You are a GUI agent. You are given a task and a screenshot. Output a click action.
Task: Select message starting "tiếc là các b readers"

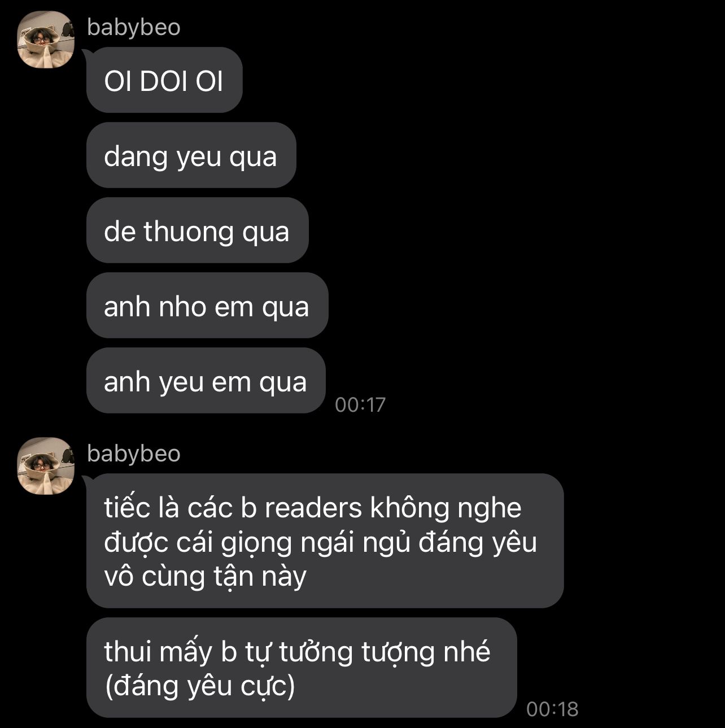(x=325, y=541)
